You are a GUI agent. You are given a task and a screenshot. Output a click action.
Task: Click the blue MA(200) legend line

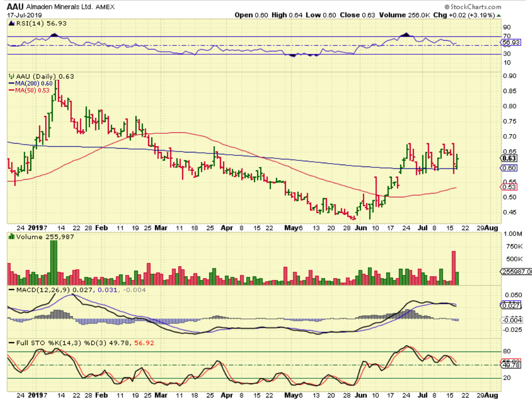(11, 83)
